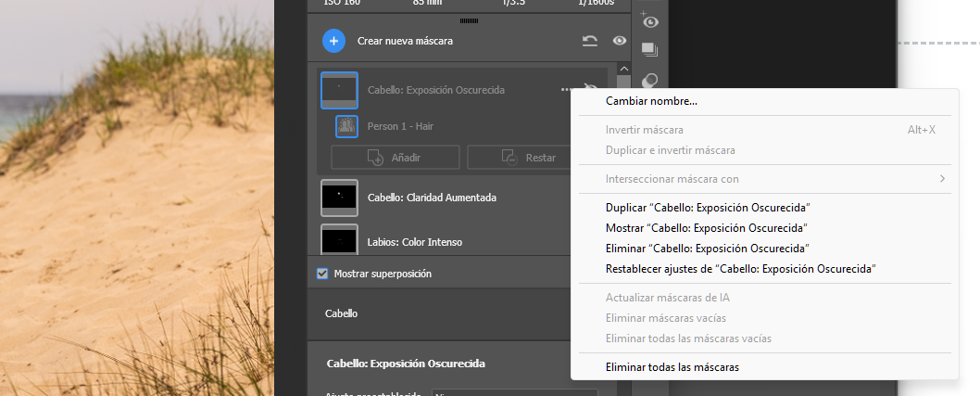
Task: Click the Restar button
Action: pyautogui.click(x=520, y=158)
